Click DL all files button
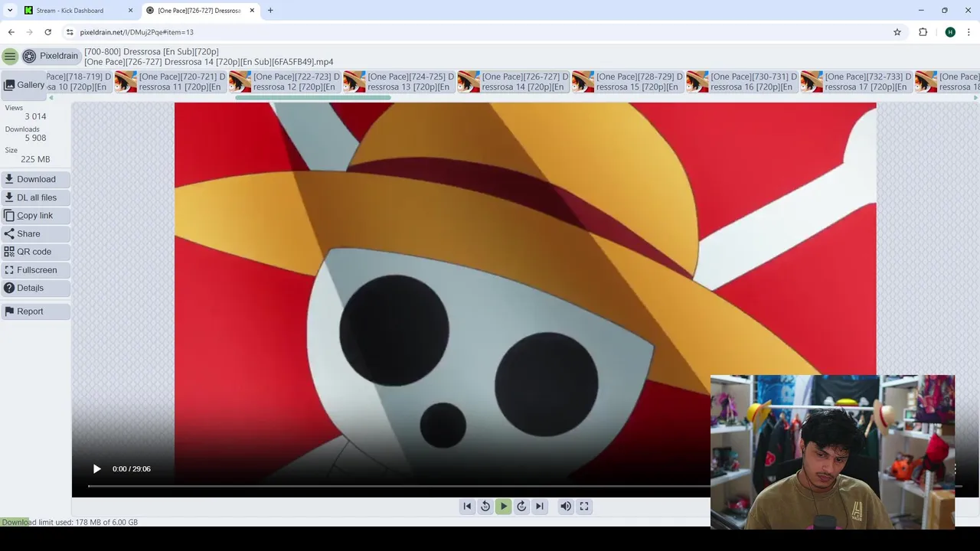This screenshot has height=551, width=980. [36, 197]
